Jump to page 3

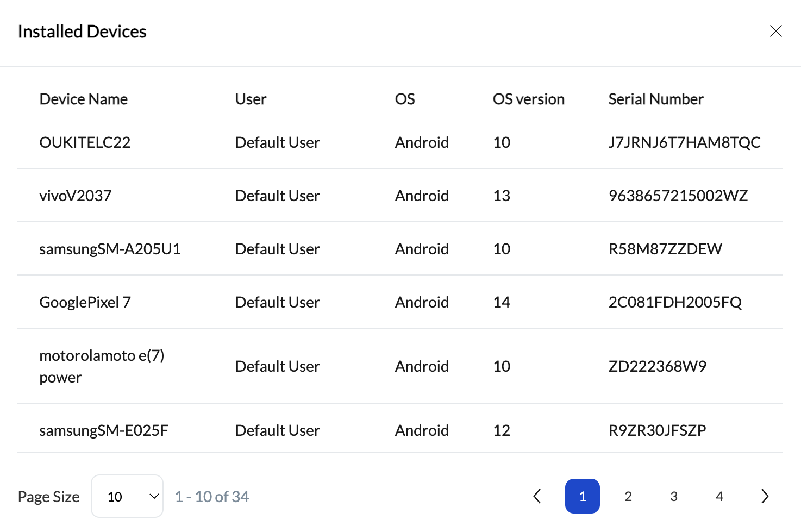[x=674, y=496]
